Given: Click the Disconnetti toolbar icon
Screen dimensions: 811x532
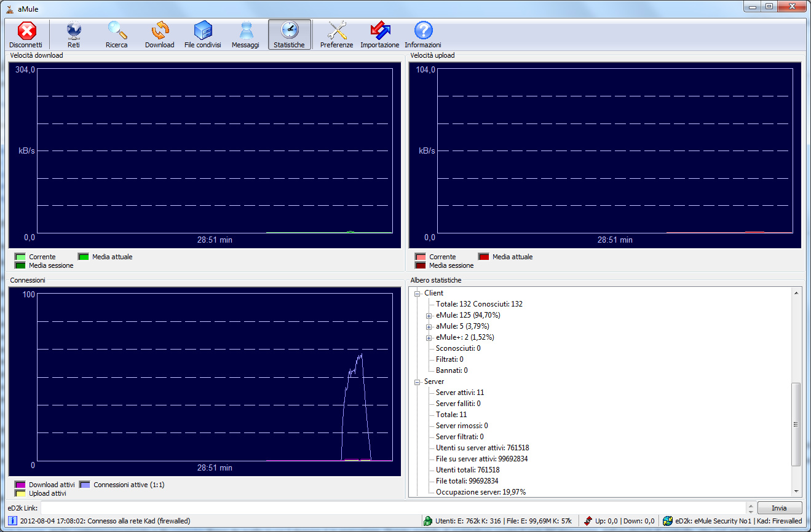Looking at the screenshot, I should coord(26,34).
